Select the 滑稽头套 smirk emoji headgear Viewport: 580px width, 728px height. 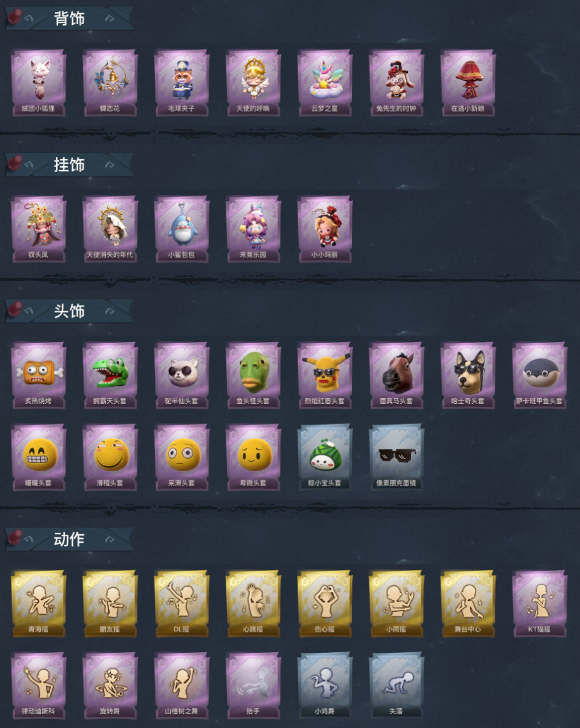point(110,457)
